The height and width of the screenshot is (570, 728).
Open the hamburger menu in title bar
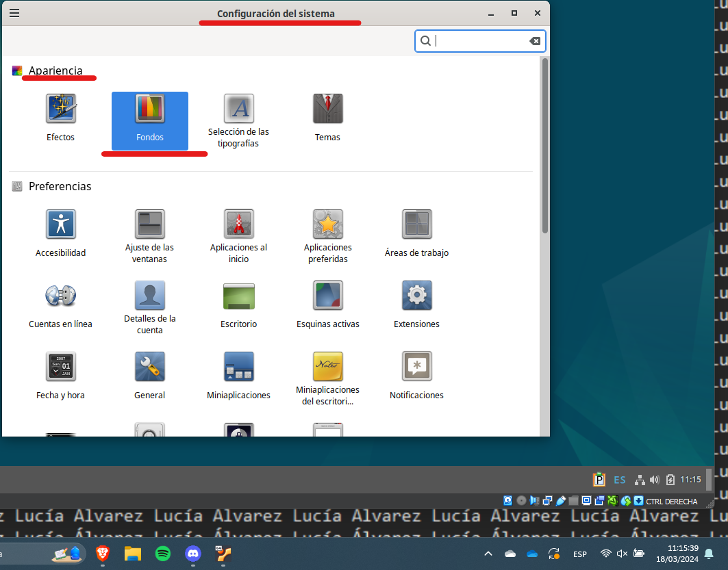pos(14,13)
